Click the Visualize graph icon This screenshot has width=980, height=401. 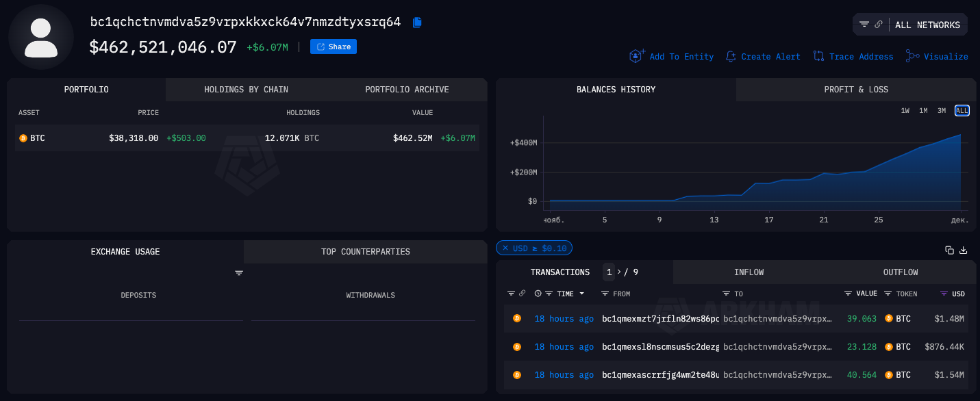click(x=912, y=56)
